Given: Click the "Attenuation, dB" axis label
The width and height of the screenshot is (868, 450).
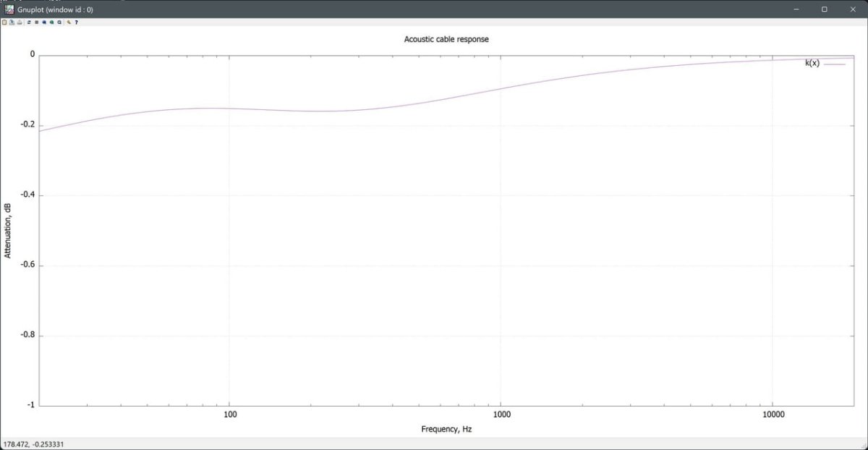Looking at the screenshot, I should click(8, 230).
